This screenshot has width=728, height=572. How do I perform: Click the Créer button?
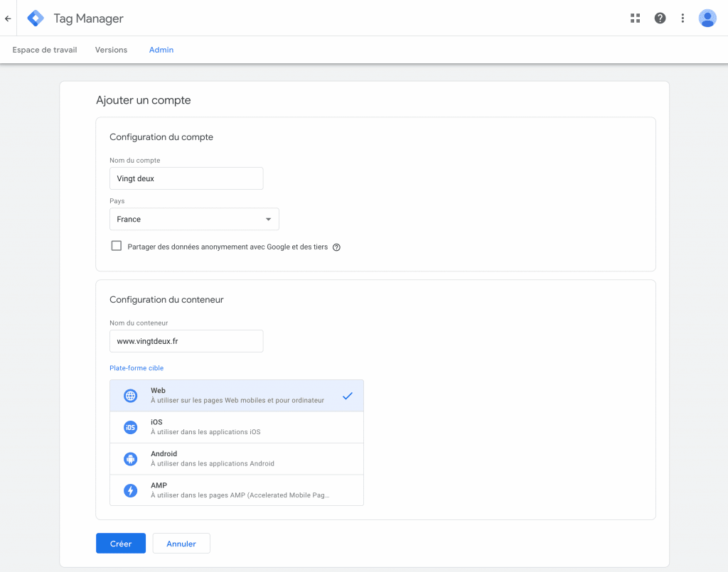point(121,544)
